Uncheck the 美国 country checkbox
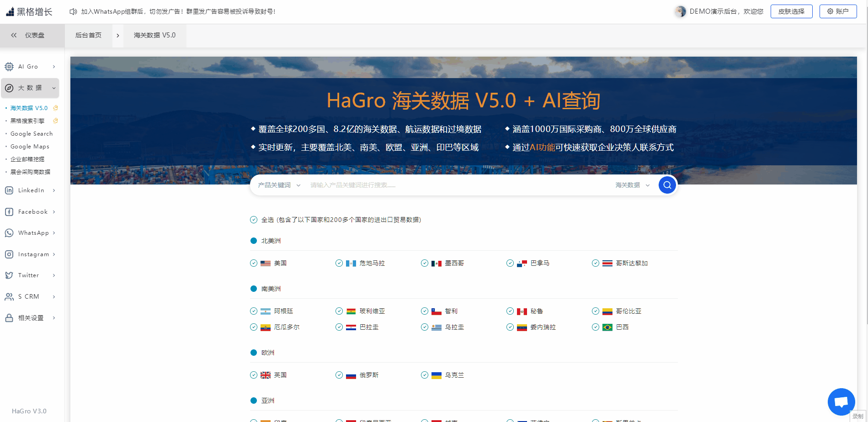Screen dimensions: 868x422 [254, 263]
